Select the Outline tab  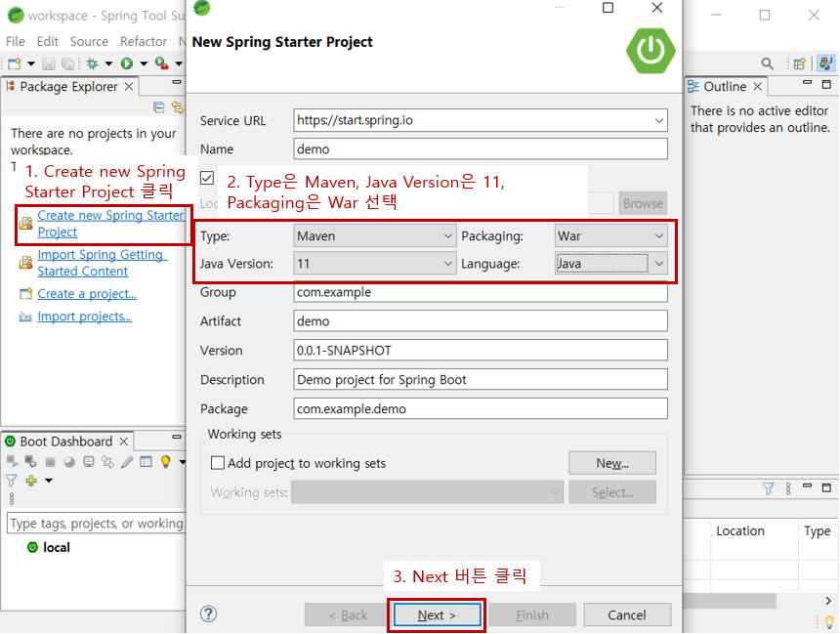724,87
